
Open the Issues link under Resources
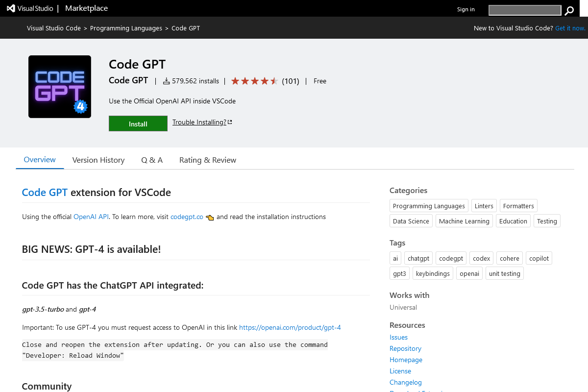(x=398, y=337)
